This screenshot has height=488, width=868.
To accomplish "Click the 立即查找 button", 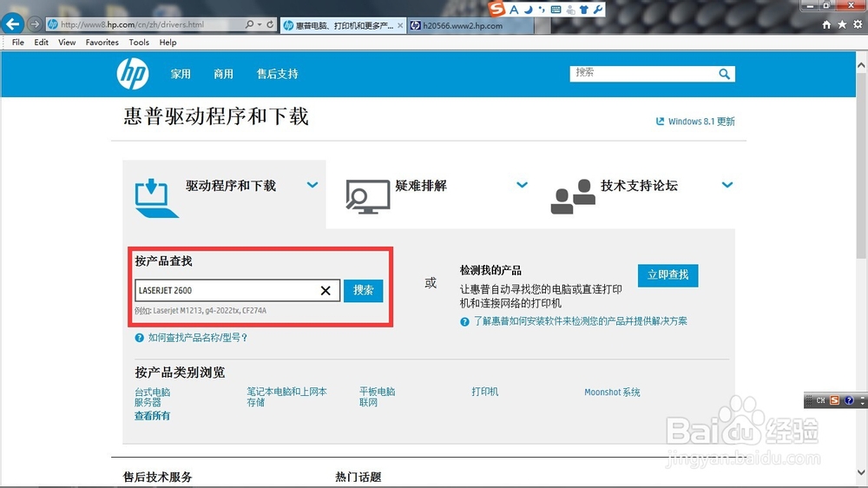I will (x=667, y=275).
